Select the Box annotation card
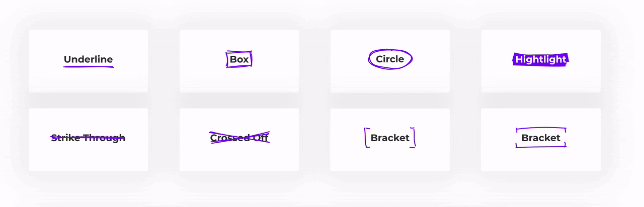Screen dimensions: 644x207 [x=239, y=61]
